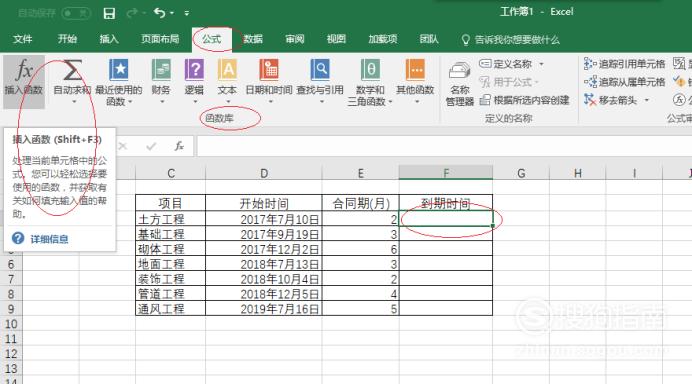Open the Date & Time functions icon
Viewport: 692px width, 384px height.
pos(269,70)
